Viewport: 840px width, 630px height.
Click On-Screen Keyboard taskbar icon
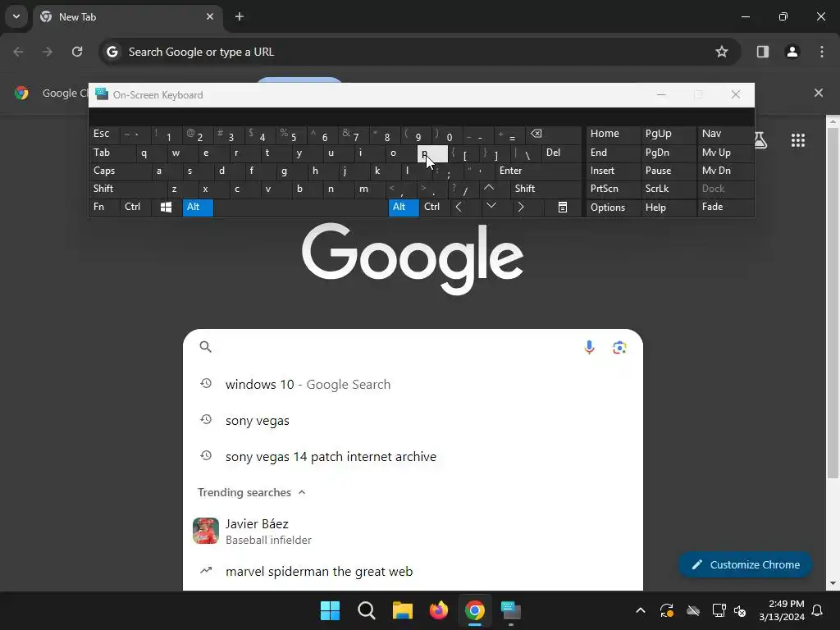click(x=510, y=610)
